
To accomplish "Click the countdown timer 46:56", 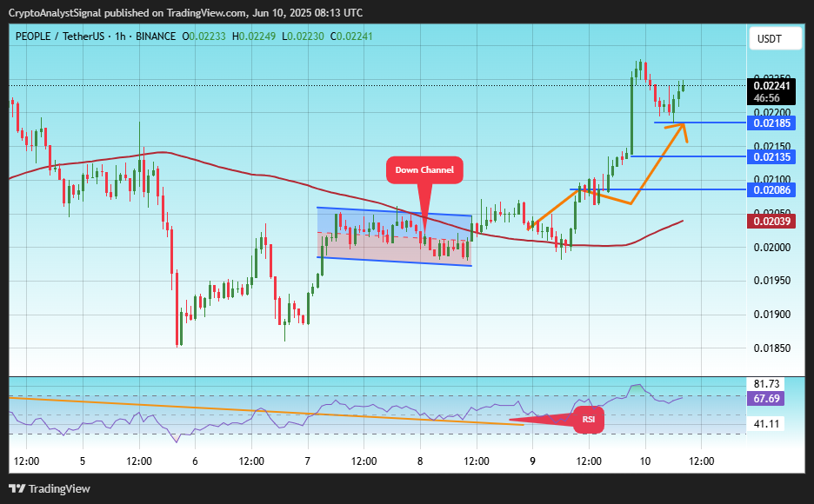I will coord(767,98).
